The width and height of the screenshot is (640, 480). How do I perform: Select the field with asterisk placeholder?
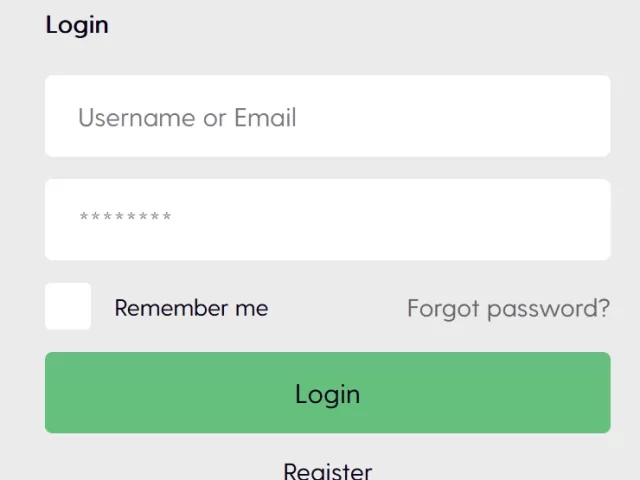(x=327, y=219)
